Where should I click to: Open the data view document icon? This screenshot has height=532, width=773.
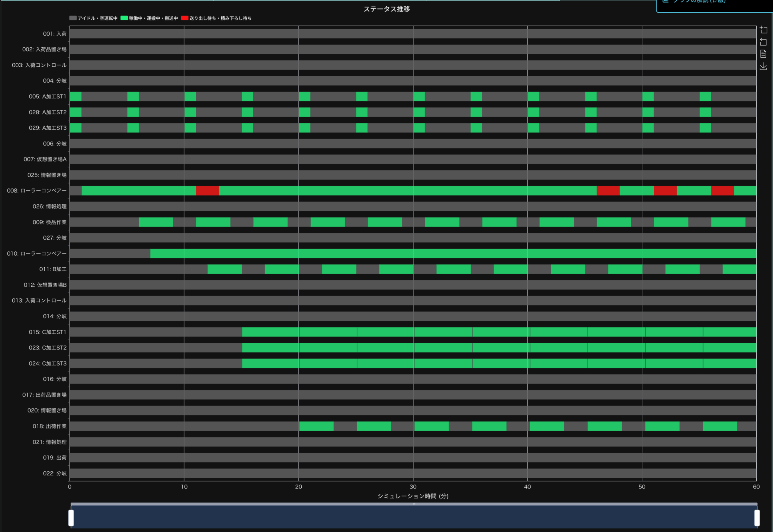coord(763,54)
